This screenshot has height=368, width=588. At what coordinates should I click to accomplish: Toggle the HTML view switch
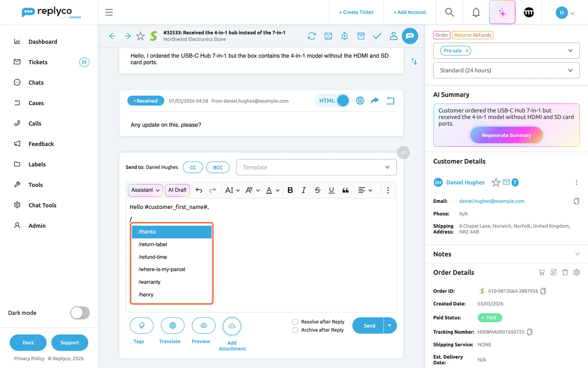[x=333, y=101]
